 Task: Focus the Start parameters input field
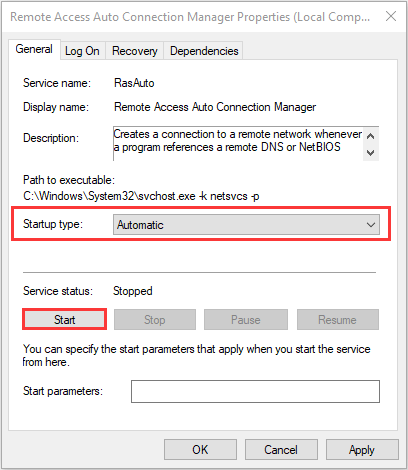pyautogui.click(x=255, y=391)
